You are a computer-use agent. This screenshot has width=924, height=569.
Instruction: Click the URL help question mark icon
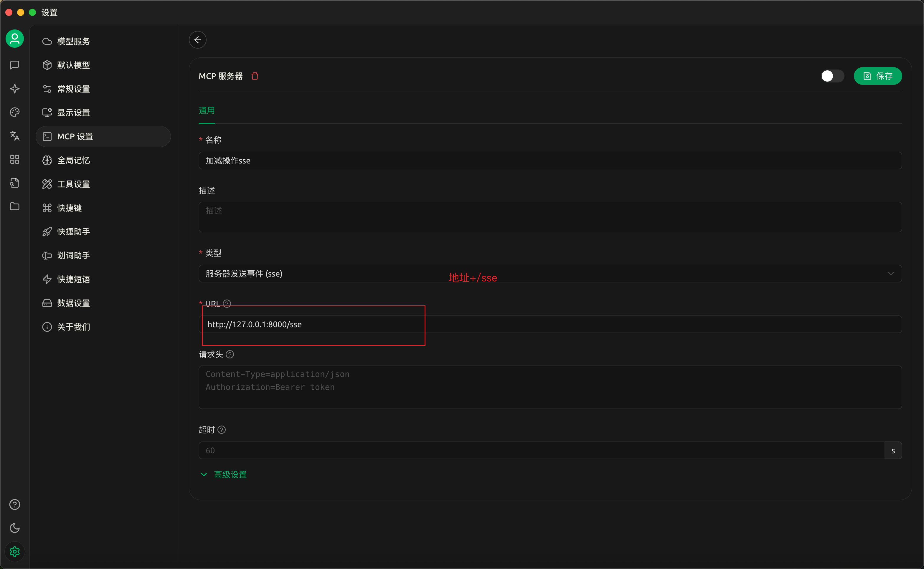click(x=227, y=303)
